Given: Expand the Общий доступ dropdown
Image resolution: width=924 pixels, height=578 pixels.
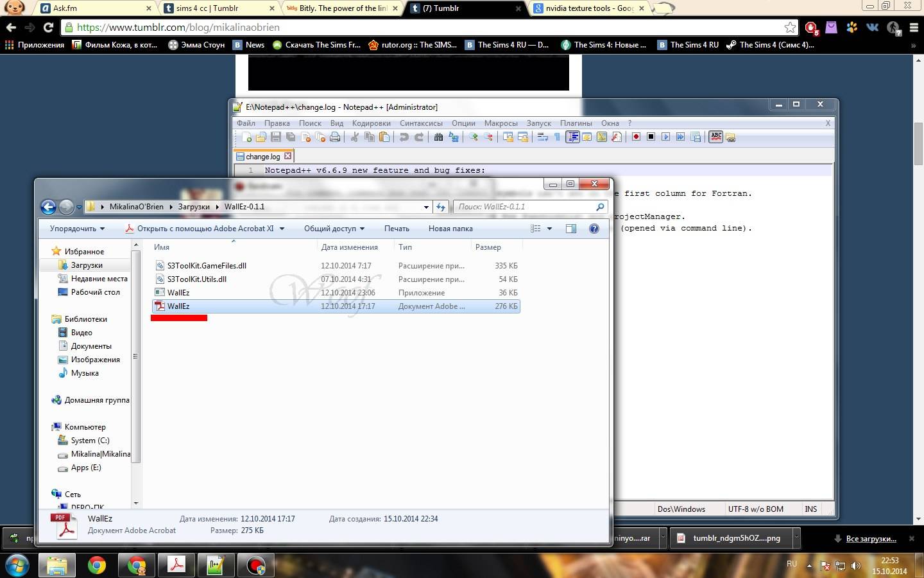Looking at the screenshot, I should 334,229.
